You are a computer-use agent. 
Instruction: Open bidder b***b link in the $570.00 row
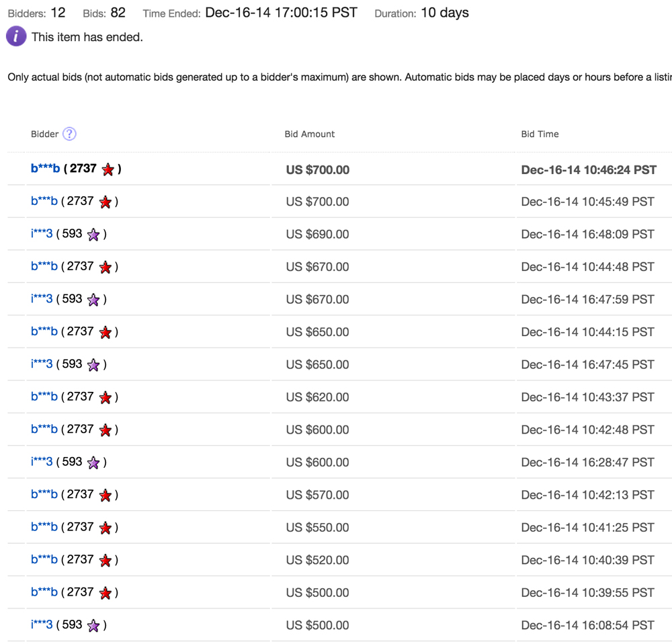pos(44,494)
